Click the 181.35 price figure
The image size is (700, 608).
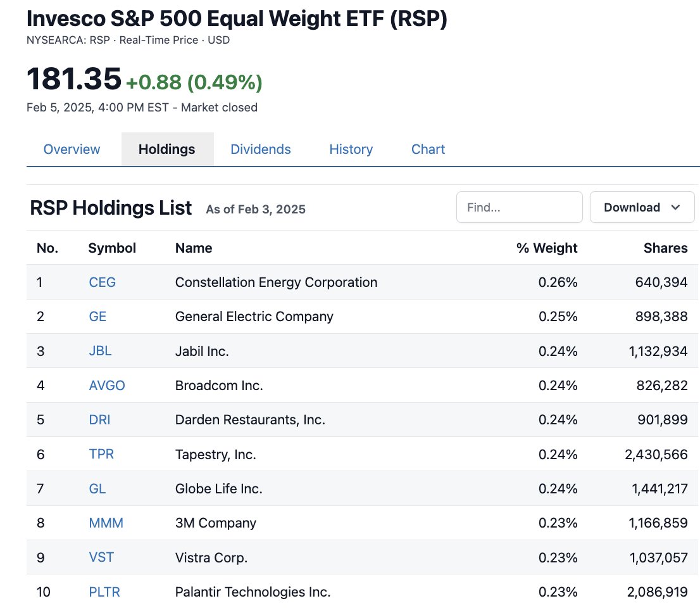tap(73, 79)
